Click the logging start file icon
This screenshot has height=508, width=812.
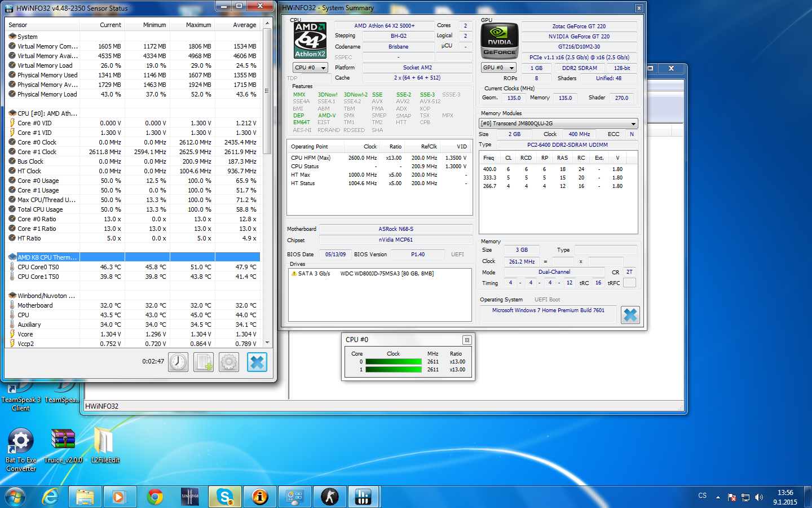tap(204, 362)
